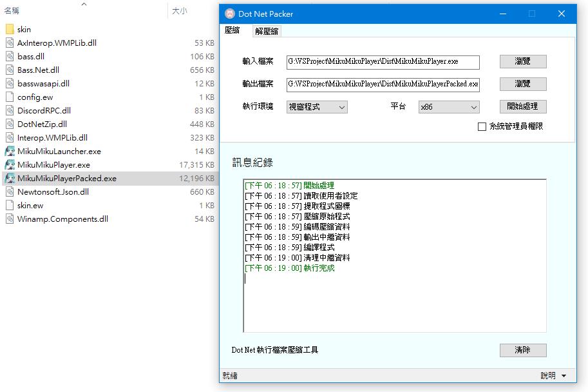Select the file name MikuMikuLauncher.exe
This screenshot has width=588, height=392.
[x=59, y=152]
